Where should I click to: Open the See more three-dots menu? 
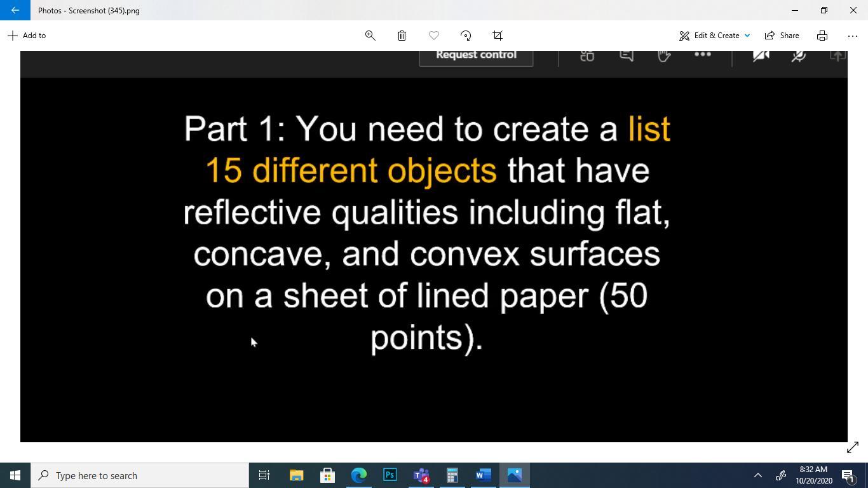click(x=853, y=36)
